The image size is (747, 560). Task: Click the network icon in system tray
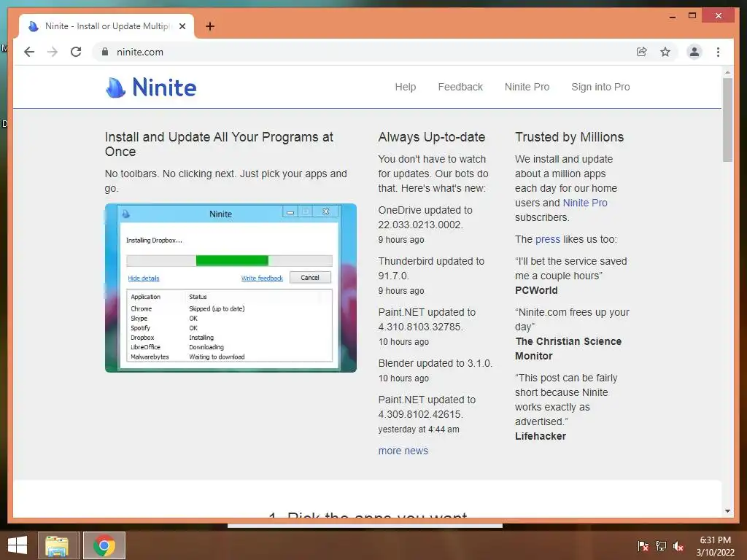[x=661, y=546]
